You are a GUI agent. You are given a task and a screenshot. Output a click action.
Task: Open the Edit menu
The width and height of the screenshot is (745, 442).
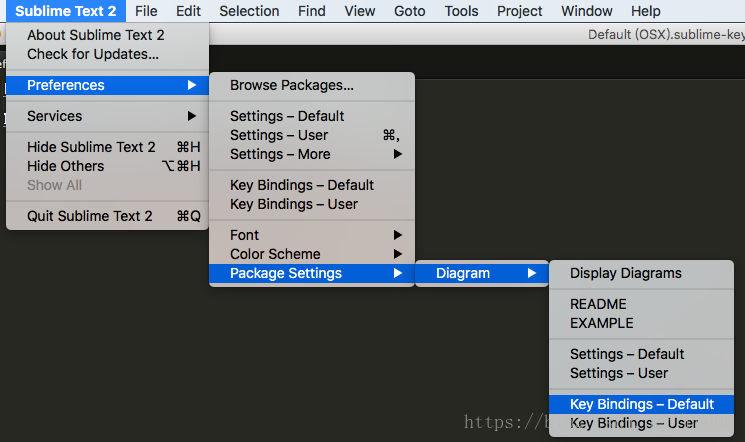click(x=188, y=11)
